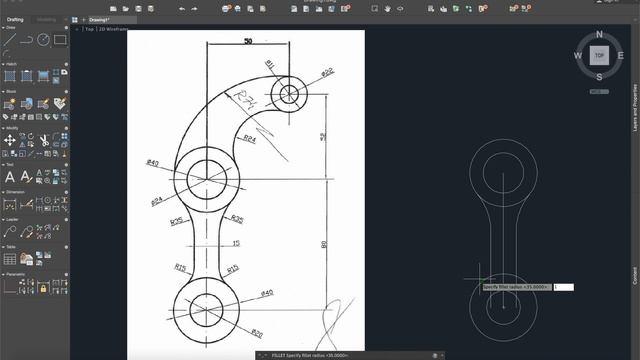Screen dimensions: 640x360
Task: Collapse the Table panel section
Action: coord(3,247)
